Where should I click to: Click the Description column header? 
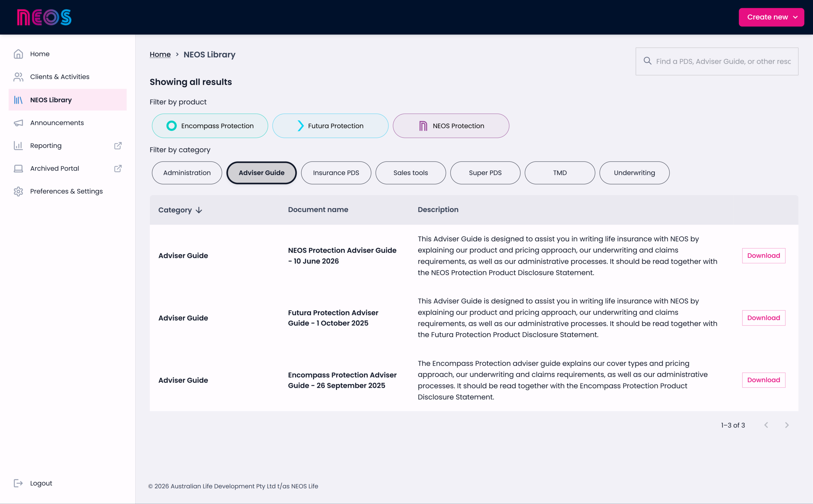pyautogui.click(x=438, y=210)
